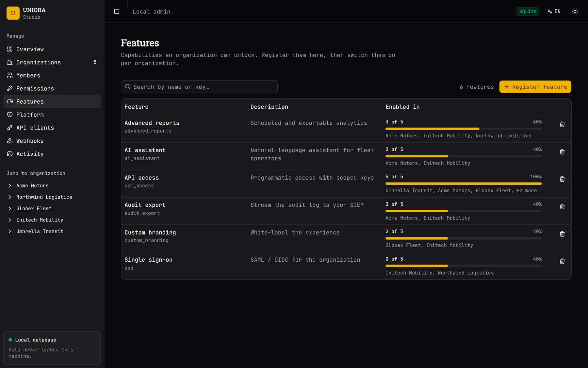588x368 pixels.
Task: Click the '6 features' count label
Action: click(477, 87)
